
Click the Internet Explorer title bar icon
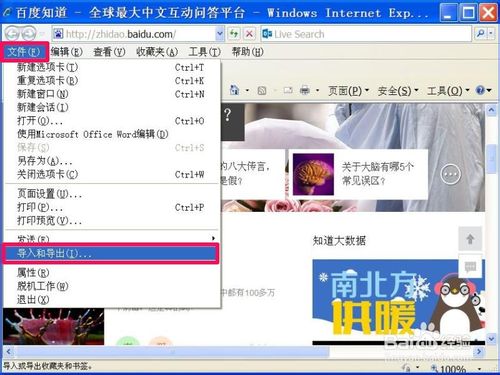coord(7,13)
